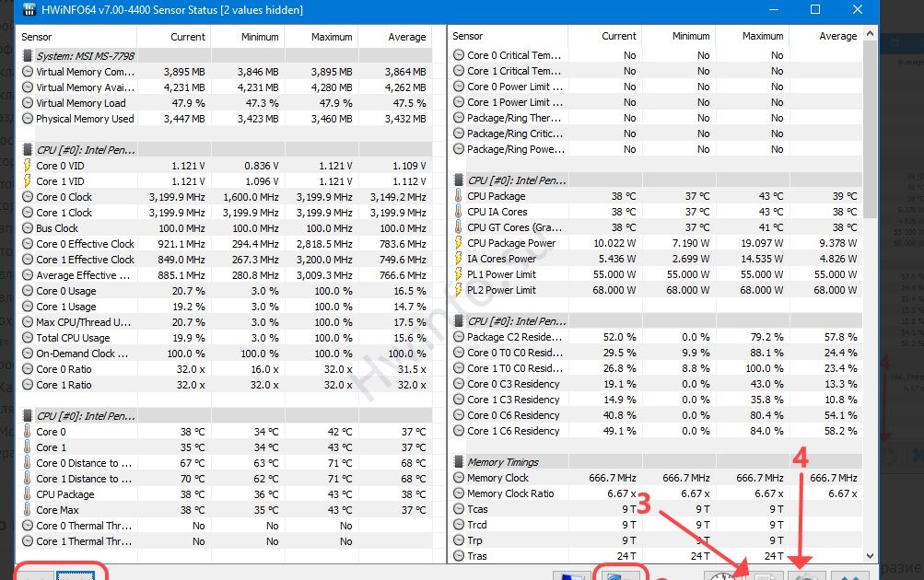Image resolution: width=924 pixels, height=580 pixels.
Task: Click the thermometer icon beside Core Max
Action: [x=27, y=510]
